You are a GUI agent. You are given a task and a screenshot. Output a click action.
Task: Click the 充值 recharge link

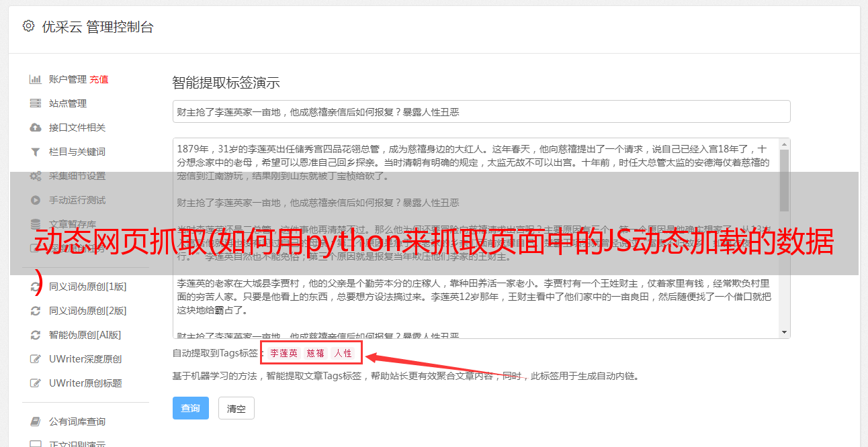click(99, 79)
